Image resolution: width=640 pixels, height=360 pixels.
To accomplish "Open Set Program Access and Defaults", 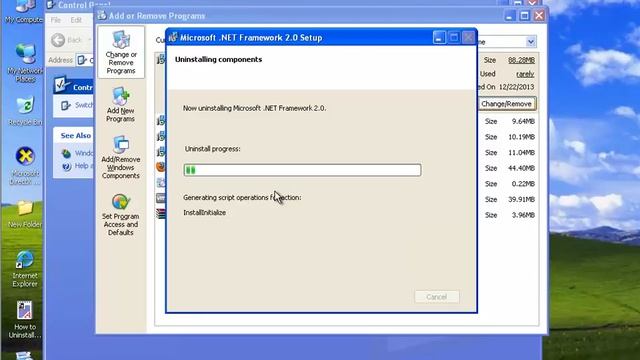I will [120, 214].
